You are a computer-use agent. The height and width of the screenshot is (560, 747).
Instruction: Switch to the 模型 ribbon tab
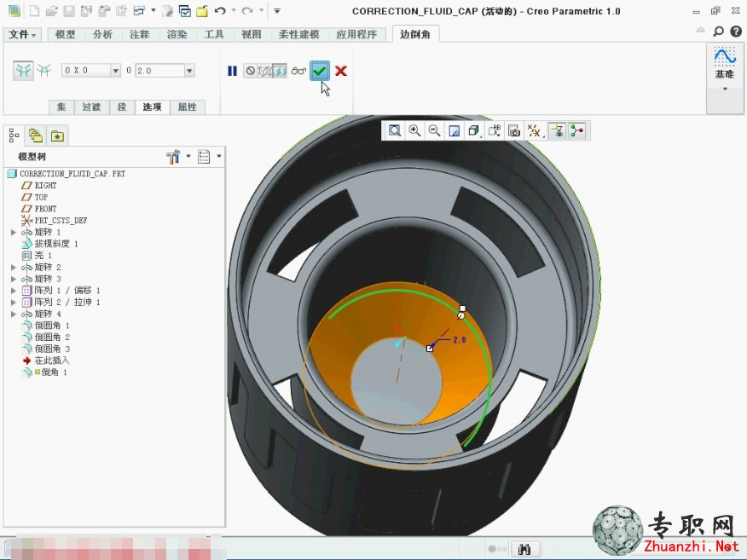[66, 34]
